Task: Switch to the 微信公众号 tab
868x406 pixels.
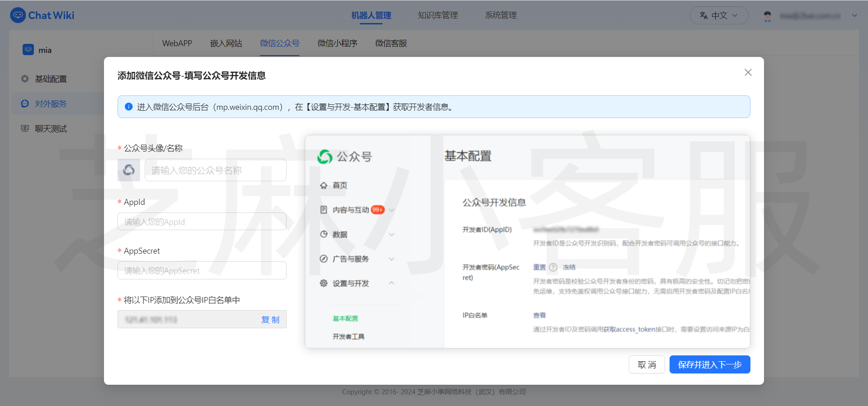Action: point(279,43)
